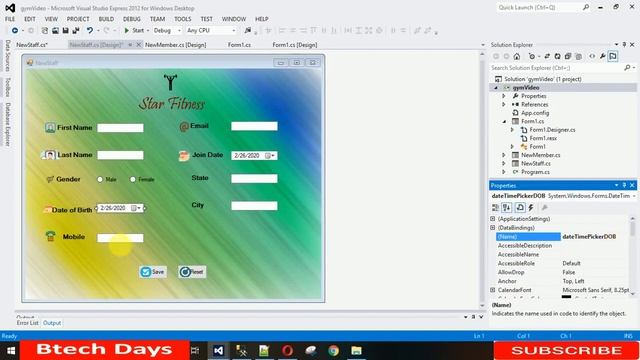
Task: Collapse the Form1.cs node in Solution Explorer
Action: click(x=504, y=121)
